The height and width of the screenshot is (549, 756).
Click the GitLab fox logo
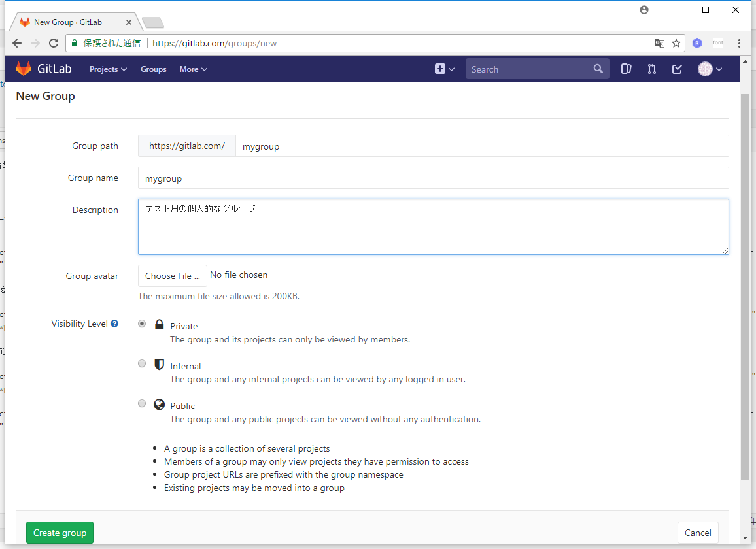tap(24, 69)
